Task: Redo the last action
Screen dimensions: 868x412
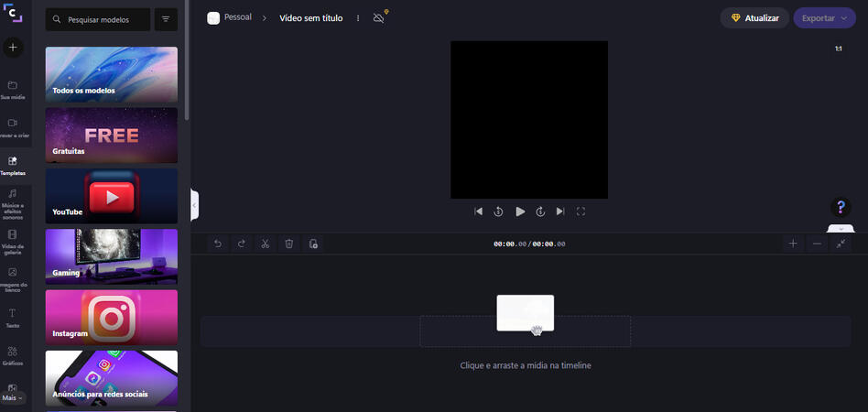Action: [x=242, y=244]
